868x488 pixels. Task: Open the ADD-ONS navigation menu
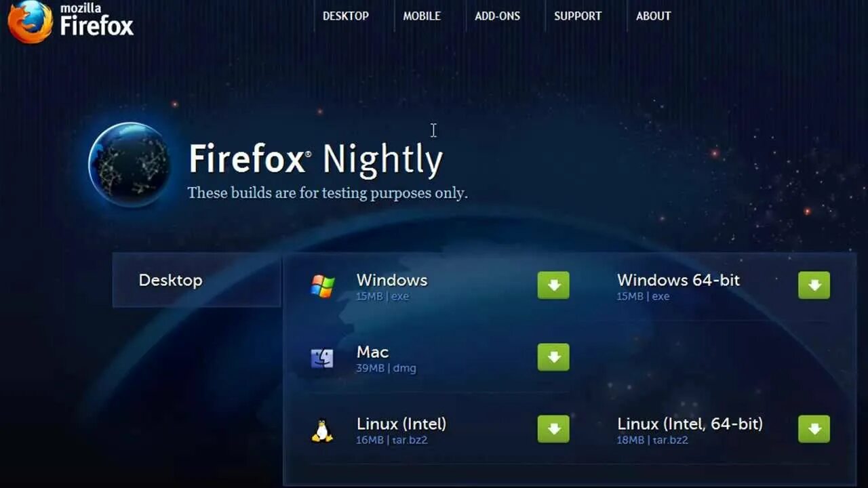click(498, 16)
